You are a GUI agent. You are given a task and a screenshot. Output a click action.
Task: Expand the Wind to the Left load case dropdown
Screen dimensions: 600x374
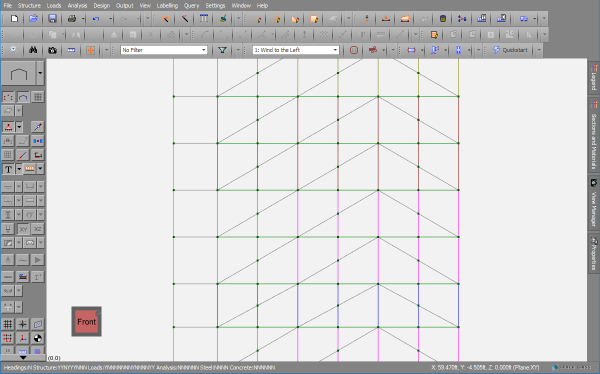coord(295,50)
